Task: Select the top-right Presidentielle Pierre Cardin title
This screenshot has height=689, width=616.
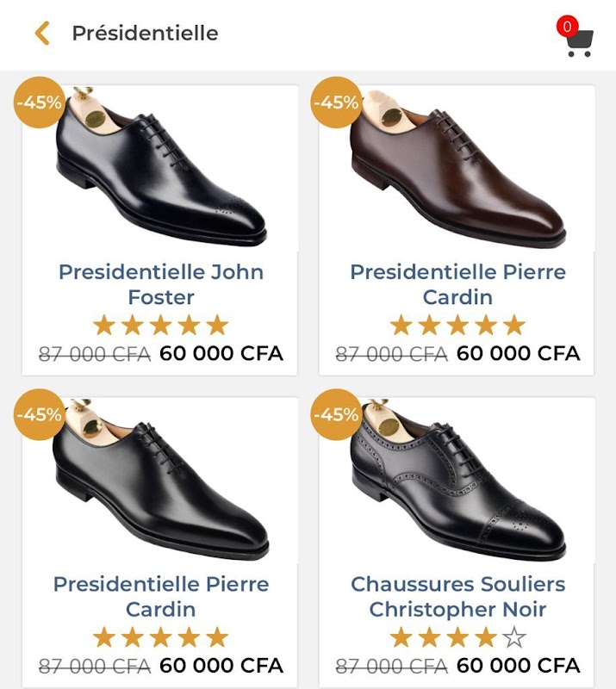Action: coord(457,284)
